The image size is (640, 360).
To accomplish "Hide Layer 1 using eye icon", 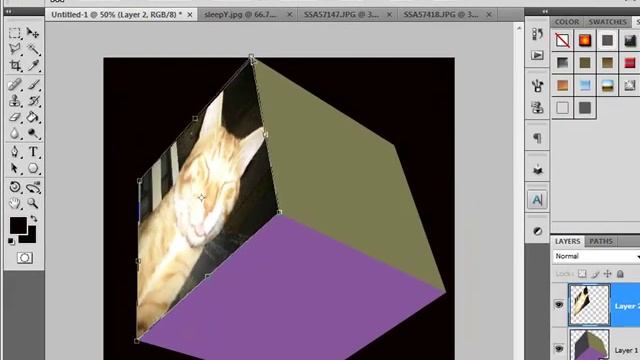I will click(559, 349).
